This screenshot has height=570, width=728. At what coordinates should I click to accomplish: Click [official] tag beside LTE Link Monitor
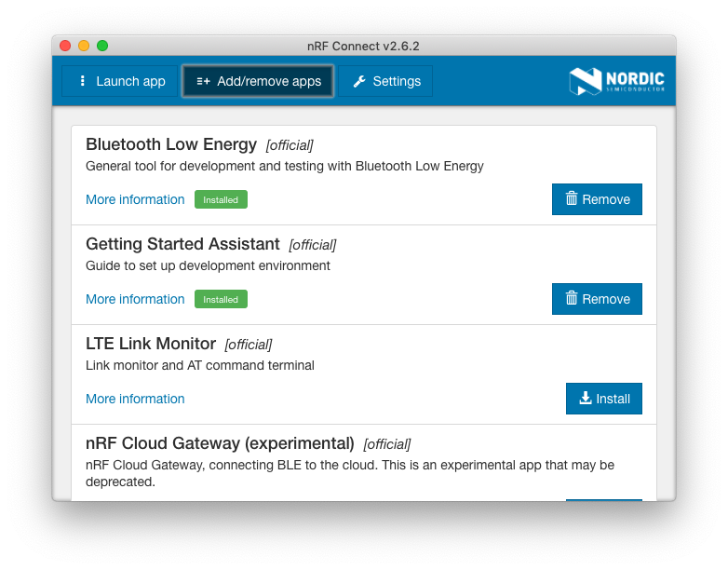(x=249, y=345)
